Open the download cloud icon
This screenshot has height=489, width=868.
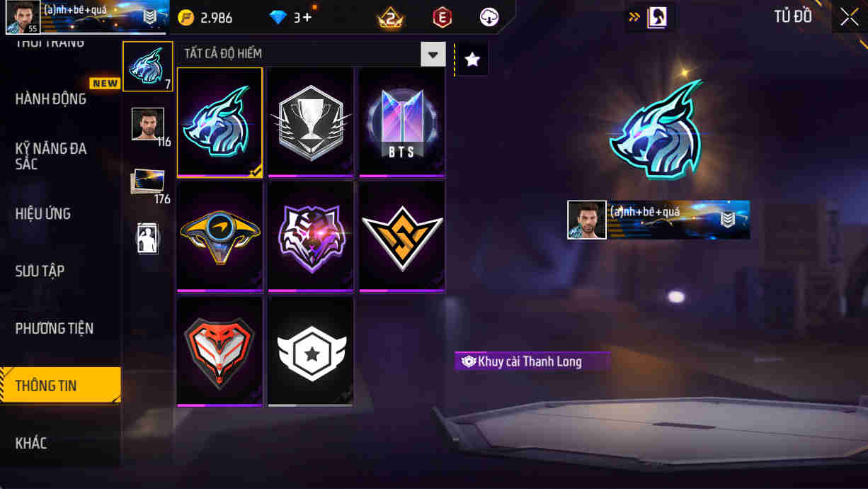489,18
